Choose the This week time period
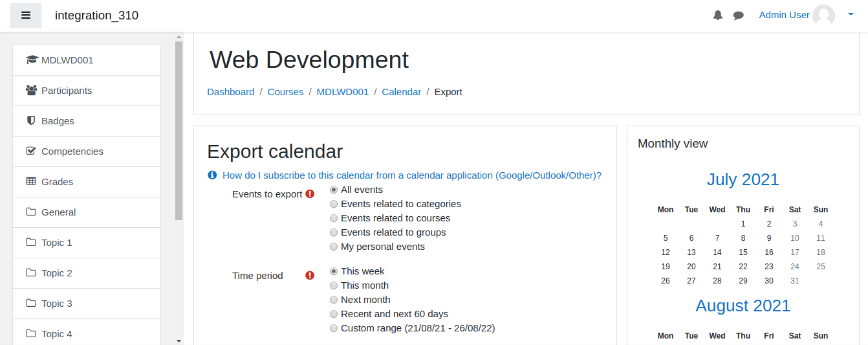Viewport: 868px width, 345px height. (334, 271)
